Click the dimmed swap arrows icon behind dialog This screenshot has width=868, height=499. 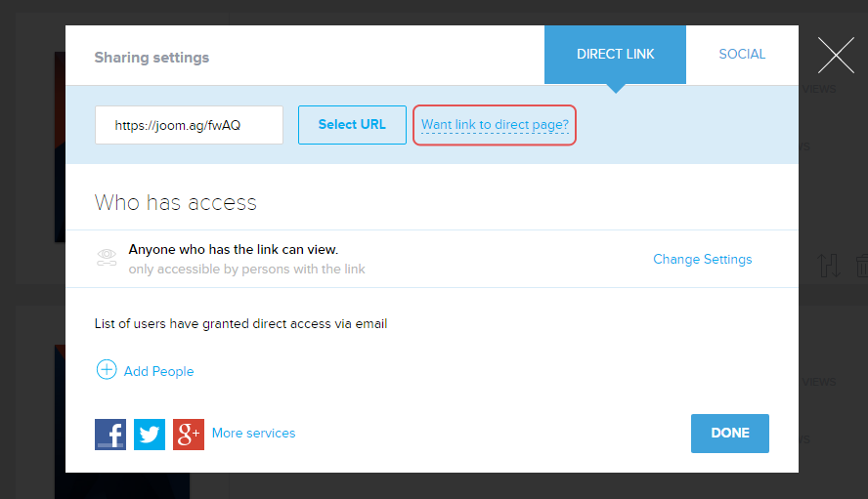coord(829,265)
